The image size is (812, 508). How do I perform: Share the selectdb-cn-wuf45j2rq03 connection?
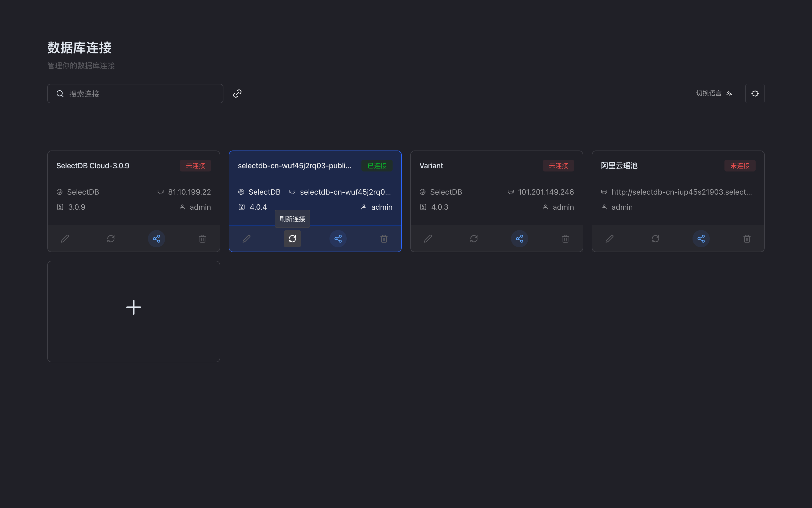pyautogui.click(x=338, y=239)
